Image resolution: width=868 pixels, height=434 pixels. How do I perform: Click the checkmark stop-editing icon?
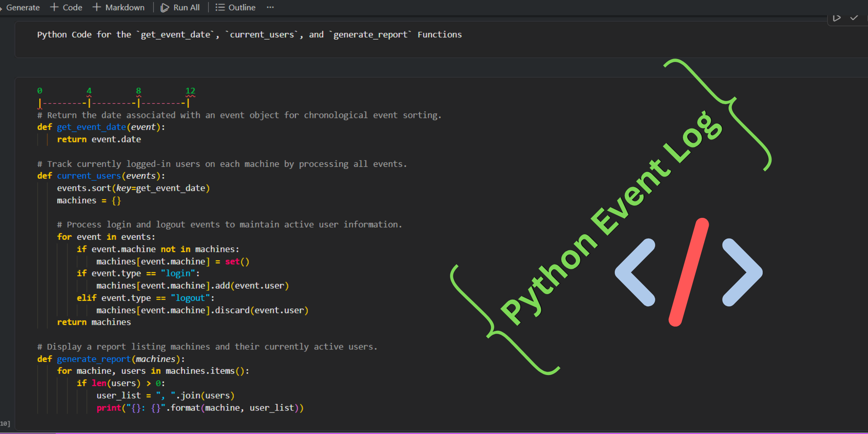pos(854,18)
